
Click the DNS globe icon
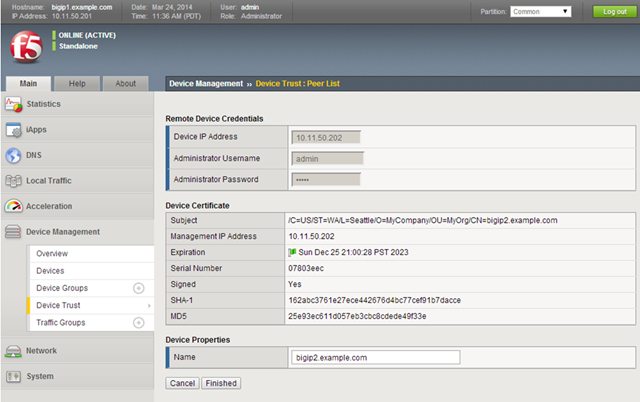(x=14, y=156)
